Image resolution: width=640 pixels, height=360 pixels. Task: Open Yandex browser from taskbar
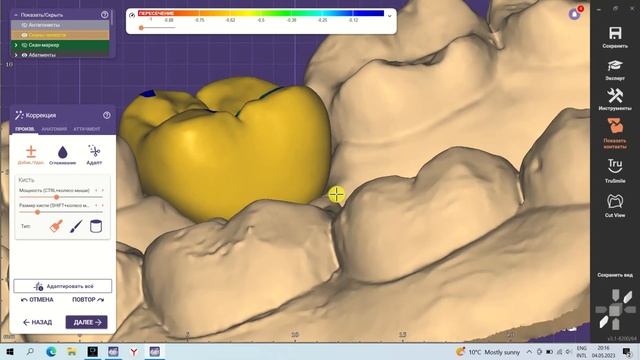coord(134,351)
